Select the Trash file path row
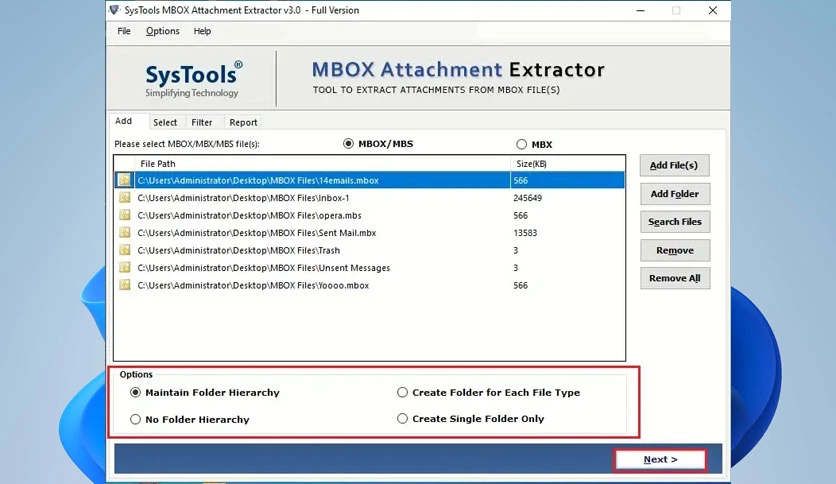 369,250
